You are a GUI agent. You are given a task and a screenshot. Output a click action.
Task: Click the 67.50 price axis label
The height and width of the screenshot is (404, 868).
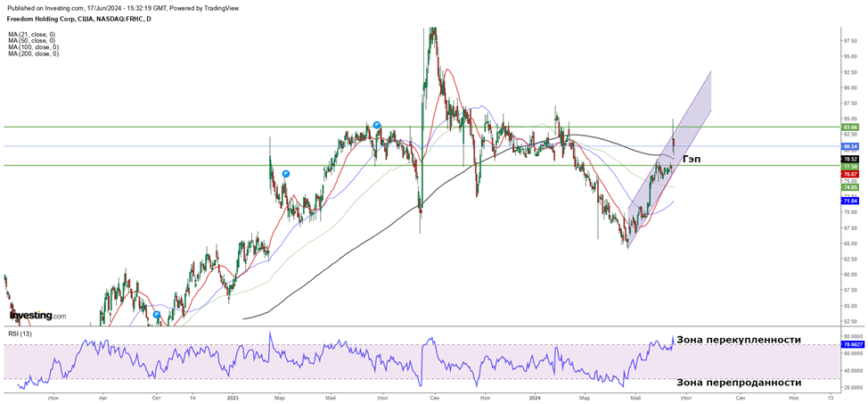click(x=851, y=227)
